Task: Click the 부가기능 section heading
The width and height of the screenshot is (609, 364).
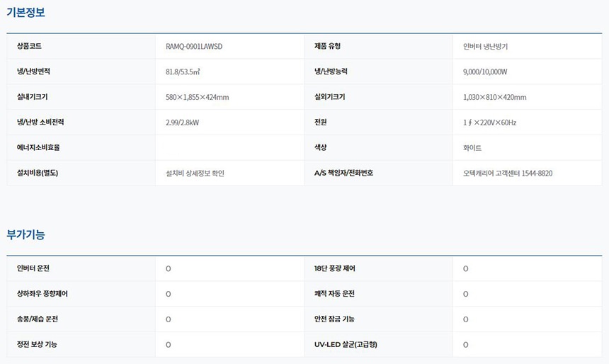Action: [x=25, y=234]
